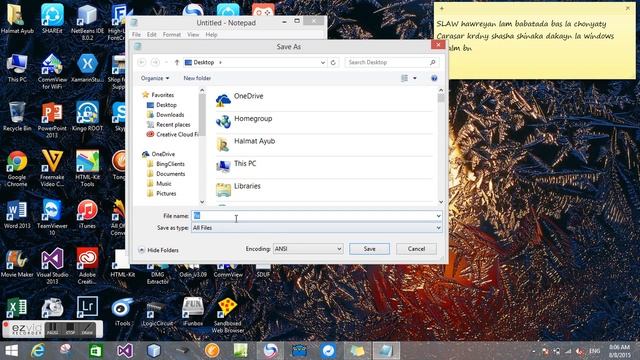
Task: Click the Recycle Bin desktop icon
Action: tap(17, 117)
